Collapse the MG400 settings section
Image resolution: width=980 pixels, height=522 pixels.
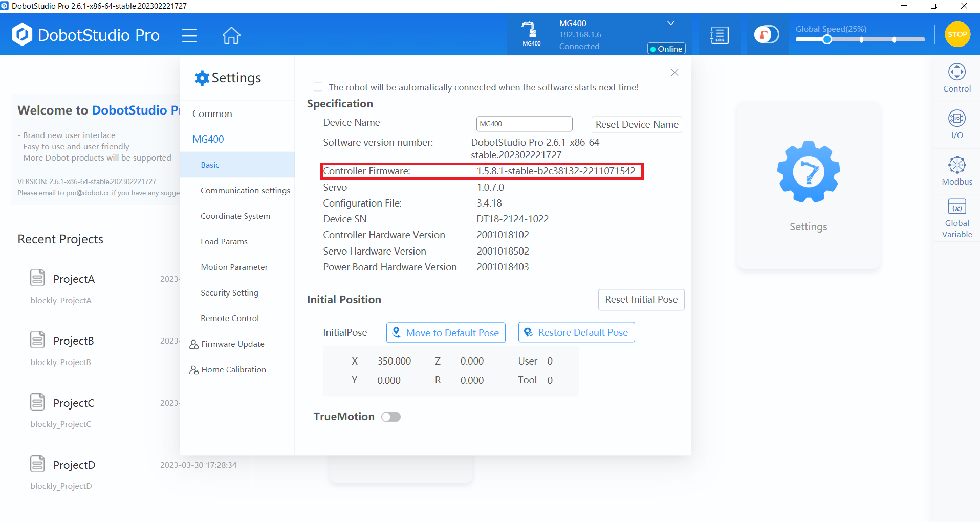(208, 139)
